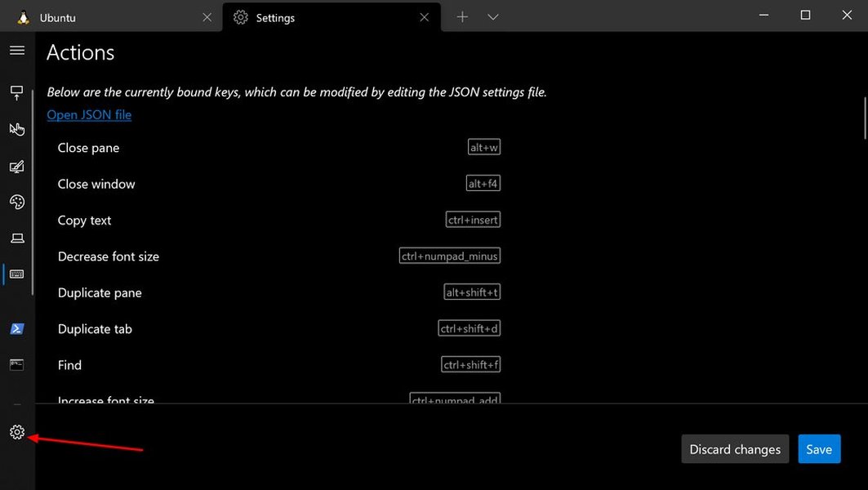The width and height of the screenshot is (868, 490).
Task: Click the Save button
Action: click(819, 448)
